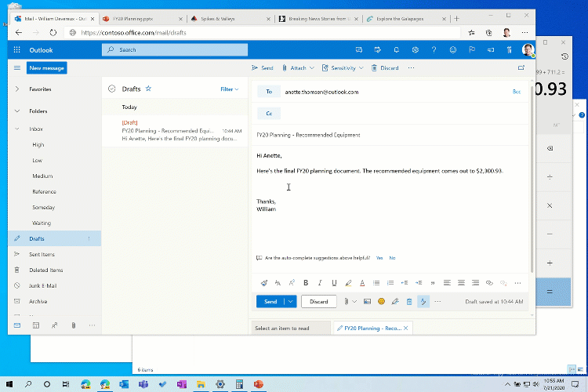This screenshot has height=392, width=588.
Task: Click the Bcc link
Action: 516,92
